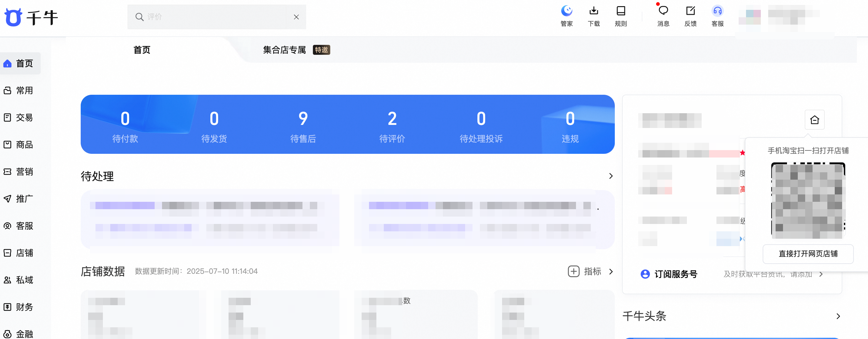Click the 待处理 heading
The height and width of the screenshot is (339, 868).
pyautogui.click(x=97, y=176)
